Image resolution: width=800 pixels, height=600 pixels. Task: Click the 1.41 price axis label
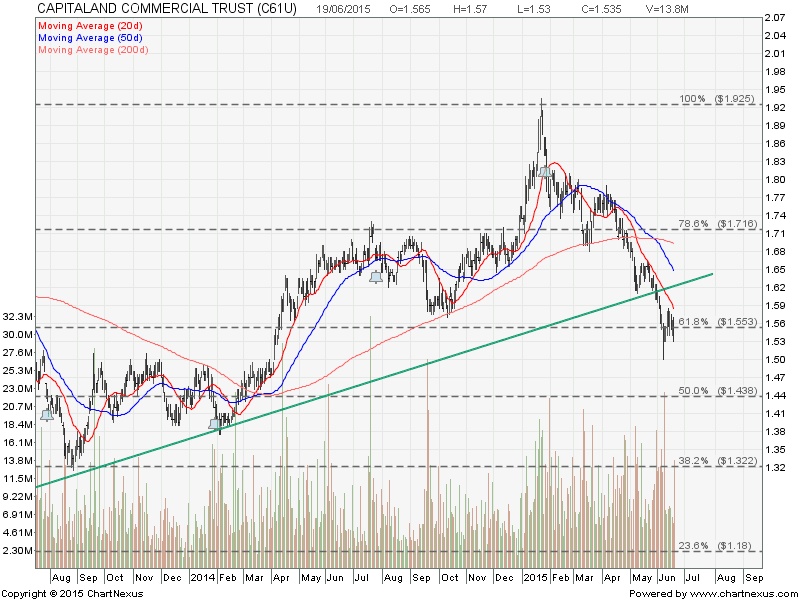click(x=774, y=414)
